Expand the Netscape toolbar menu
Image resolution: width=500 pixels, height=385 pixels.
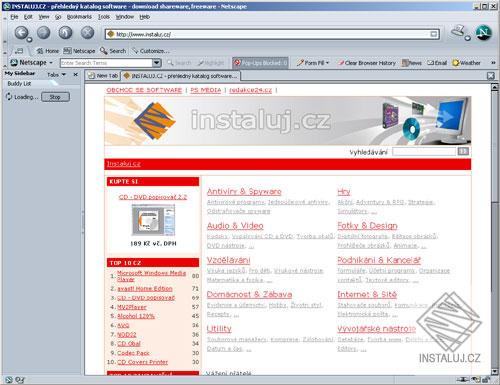[x=32, y=63]
